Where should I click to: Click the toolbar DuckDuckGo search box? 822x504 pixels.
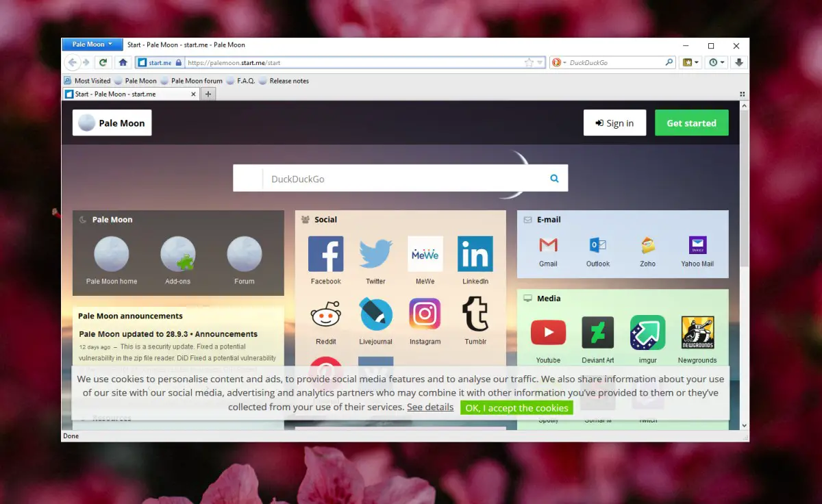pyautogui.click(x=616, y=62)
